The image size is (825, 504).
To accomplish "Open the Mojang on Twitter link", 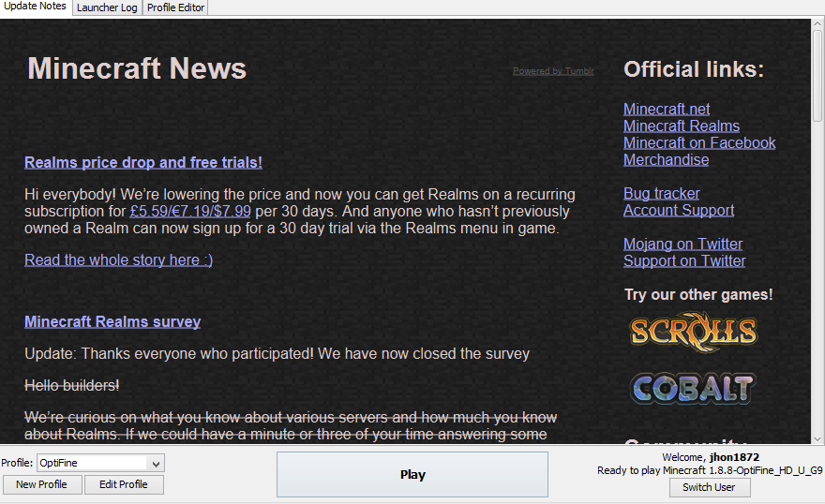I will tap(682, 244).
